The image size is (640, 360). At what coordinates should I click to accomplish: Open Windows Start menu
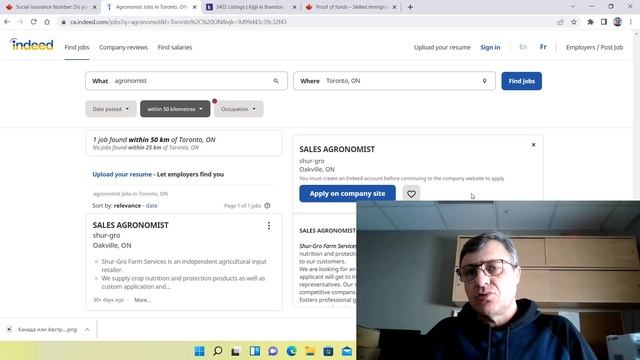(200, 351)
